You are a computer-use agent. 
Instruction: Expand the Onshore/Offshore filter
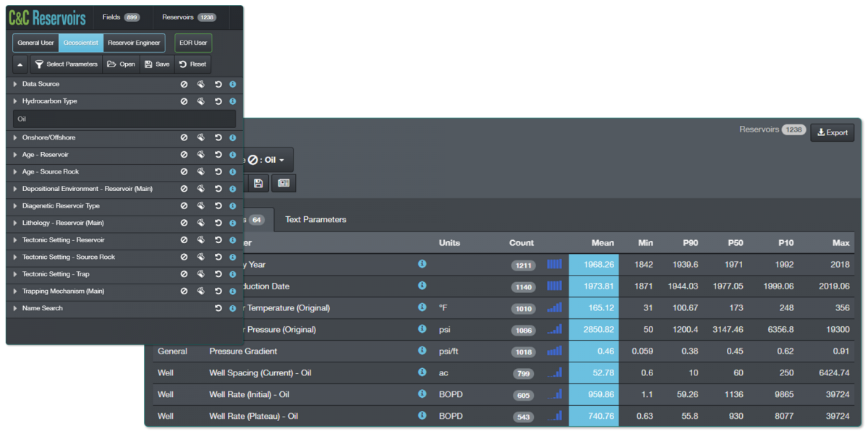coord(15,137)
